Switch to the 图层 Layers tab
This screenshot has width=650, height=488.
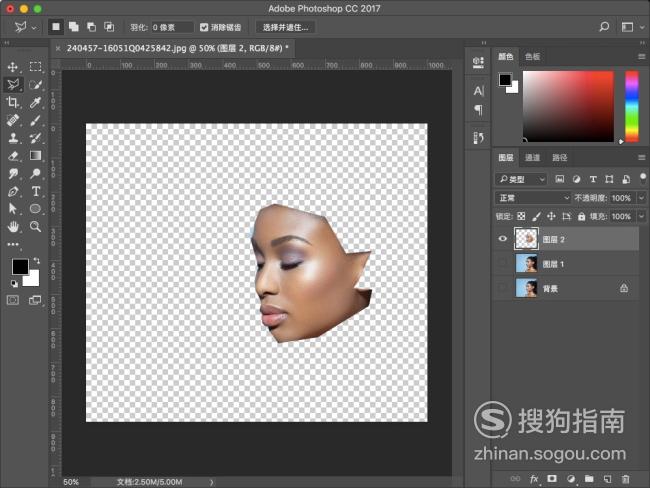pyautogui.click(x=505, y=158)
